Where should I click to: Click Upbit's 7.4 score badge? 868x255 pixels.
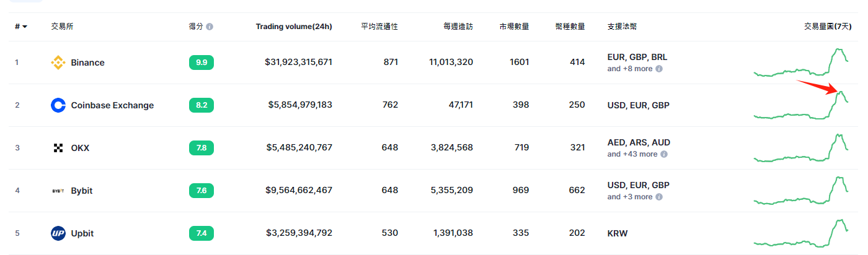coord(201,233)
